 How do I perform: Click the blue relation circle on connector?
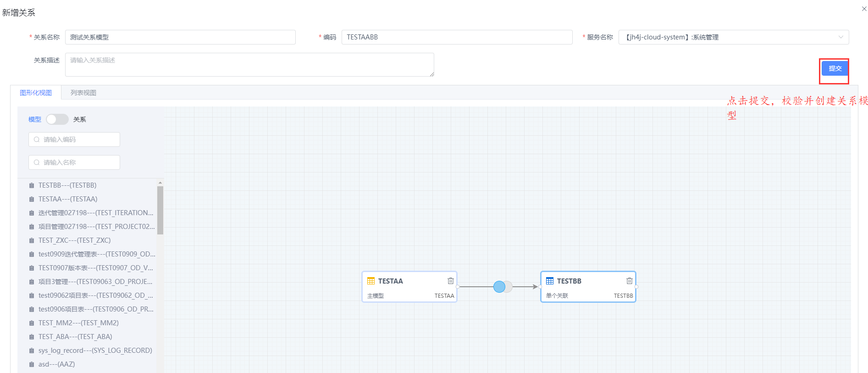pos(499,287)
